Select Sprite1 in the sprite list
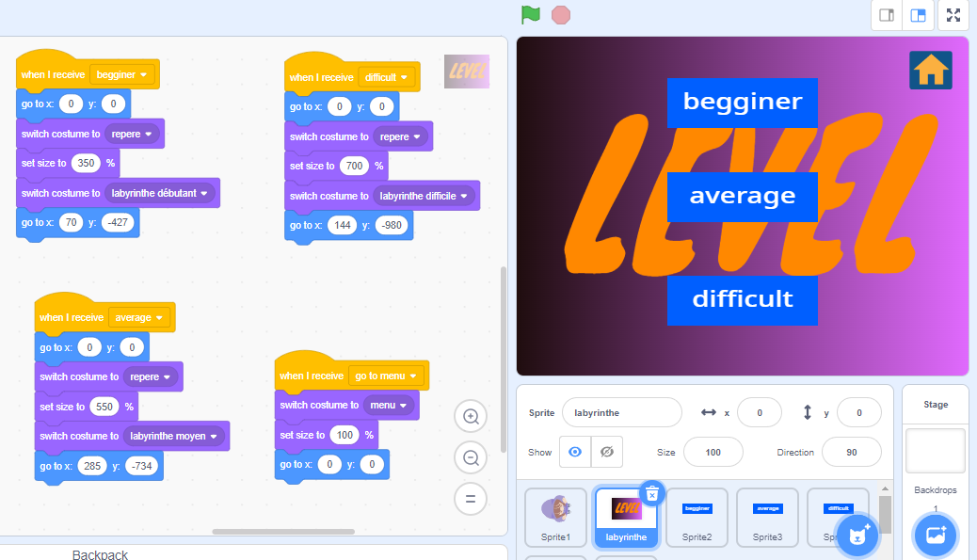This screenshot has height=560, width=977. coord(555,518)
